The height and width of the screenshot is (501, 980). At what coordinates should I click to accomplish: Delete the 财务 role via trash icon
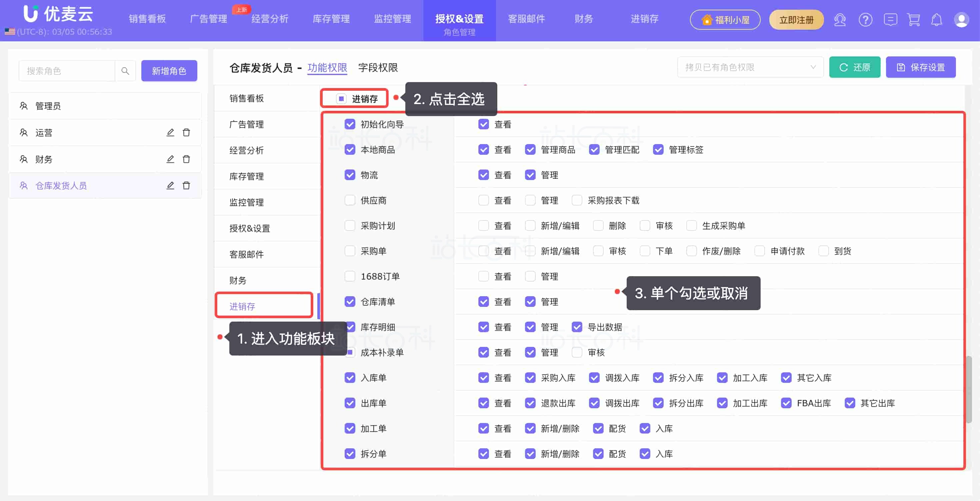tap(186, 159)
